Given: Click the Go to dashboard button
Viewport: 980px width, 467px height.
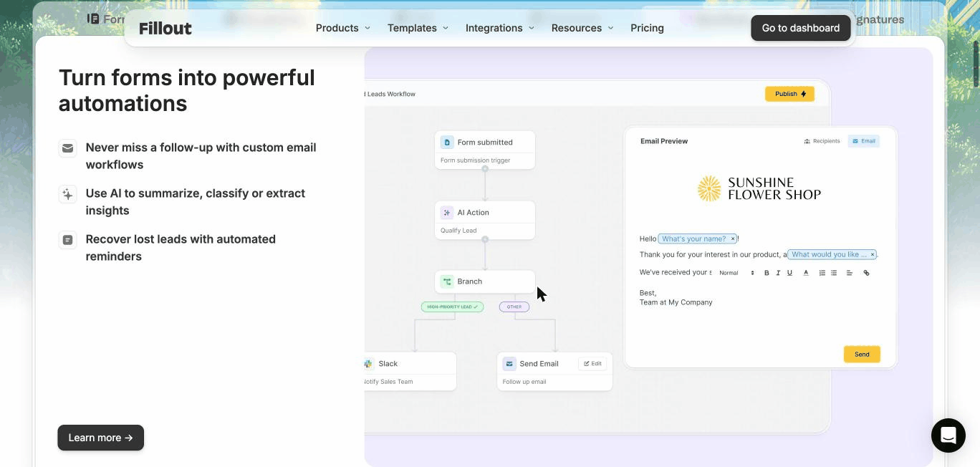Looking at the screenshot, I should coord(800,28).
